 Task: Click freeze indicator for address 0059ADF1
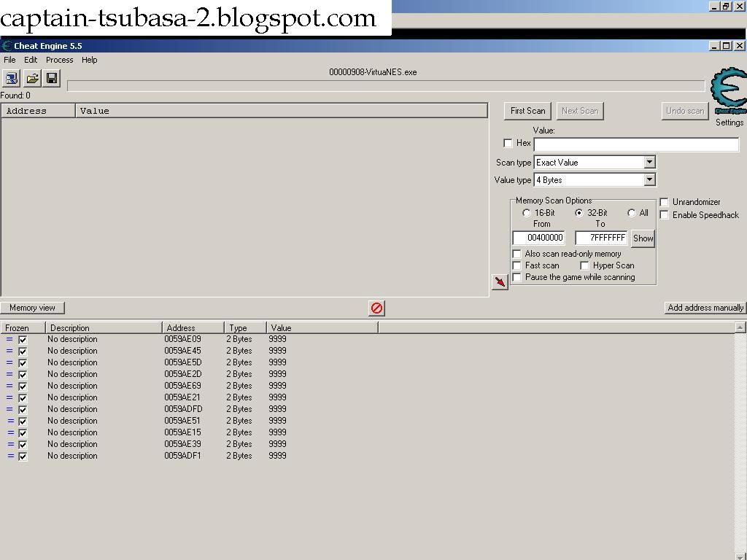(10, 456)
